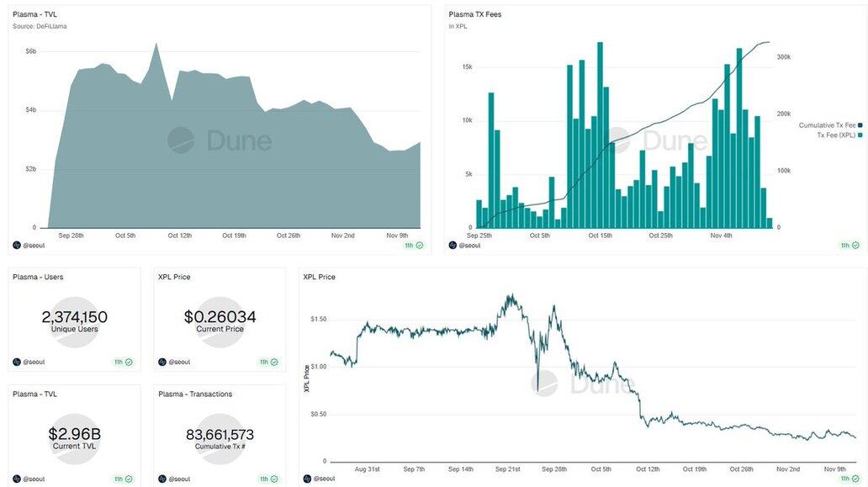The height and width of the screenshot is (487, 868).
Task: Click the Cumulative Tx Fee legend color square
Action: pos(860,125)
